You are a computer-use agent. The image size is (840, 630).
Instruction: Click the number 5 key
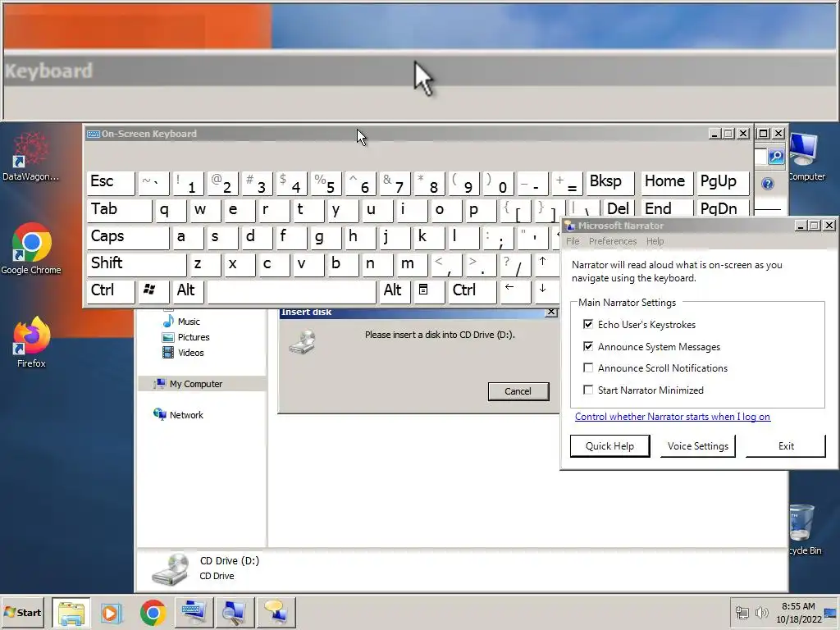[326, 182]
